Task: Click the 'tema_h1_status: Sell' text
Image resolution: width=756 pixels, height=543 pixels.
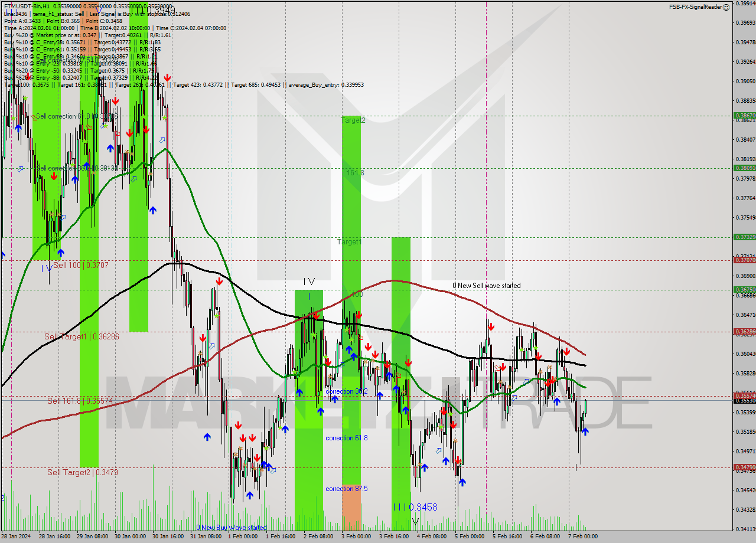Action: [58, 14]
